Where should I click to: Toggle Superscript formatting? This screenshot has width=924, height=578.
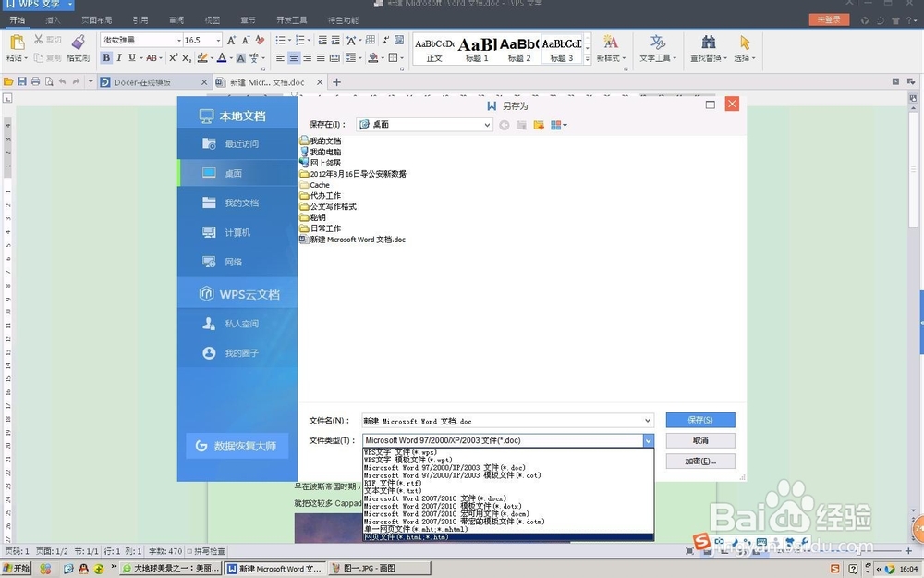point(174,57)
